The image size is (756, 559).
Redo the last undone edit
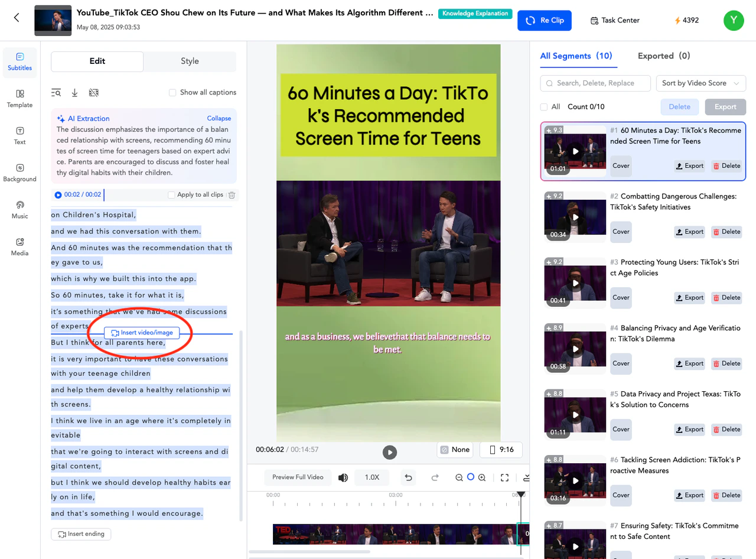pos(435,477)
